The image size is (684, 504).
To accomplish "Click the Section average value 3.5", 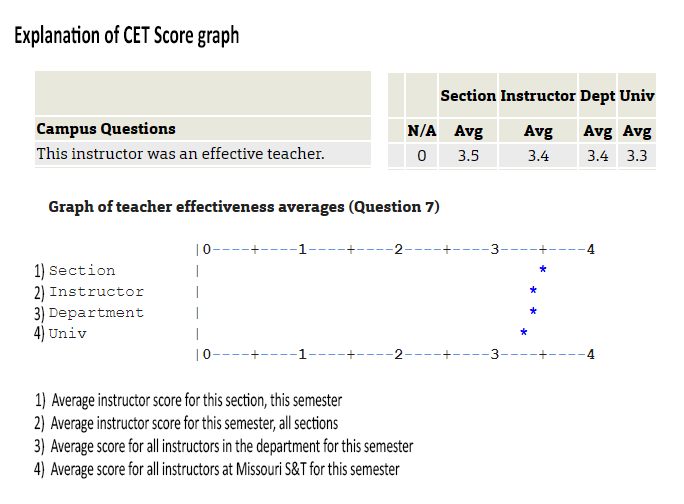I will (468, 156).
